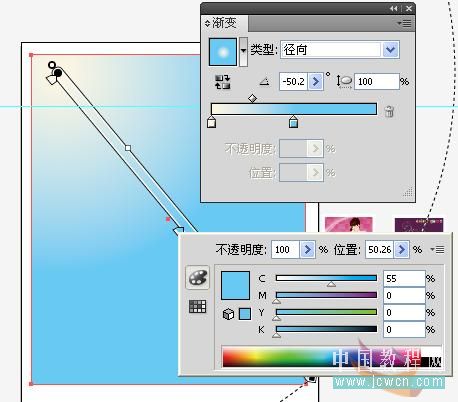
Task: Click the aspect ratio field showing 100
Action: click(377, 82)
